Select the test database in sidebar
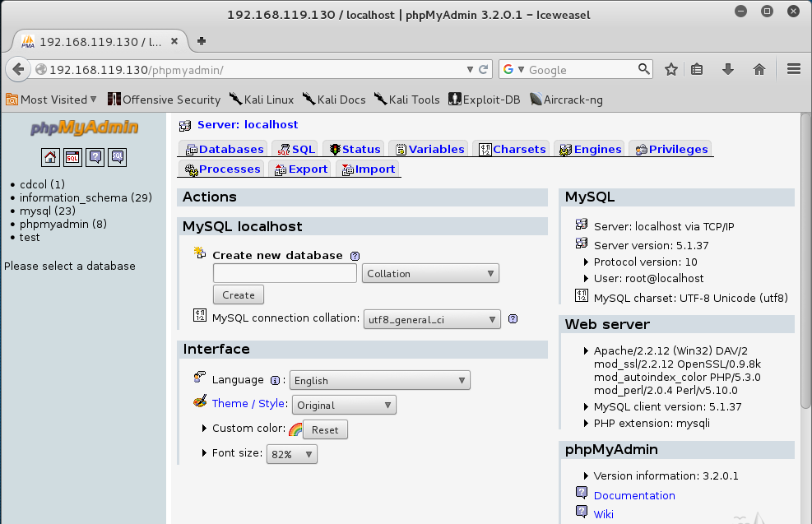Viewport: 812px width, 524px height. 30,238
